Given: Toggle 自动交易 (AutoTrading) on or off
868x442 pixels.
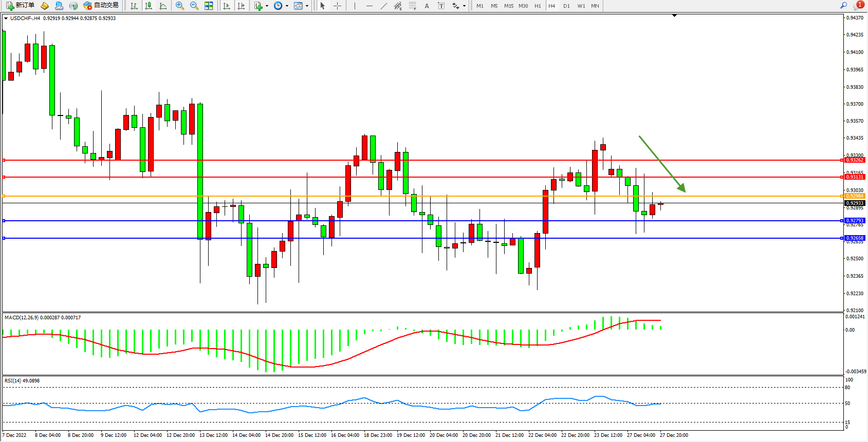Looking at the screenshot, I should 101,6.
